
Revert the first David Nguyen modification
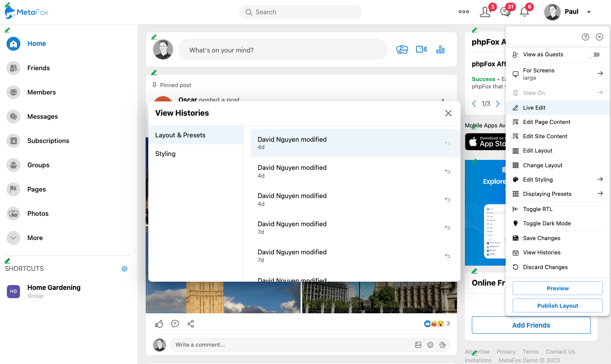(x=448, y=143)
